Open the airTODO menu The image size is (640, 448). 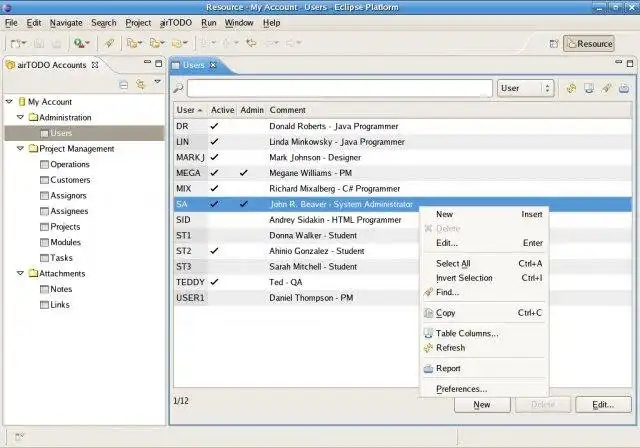(x=176, y=23)
